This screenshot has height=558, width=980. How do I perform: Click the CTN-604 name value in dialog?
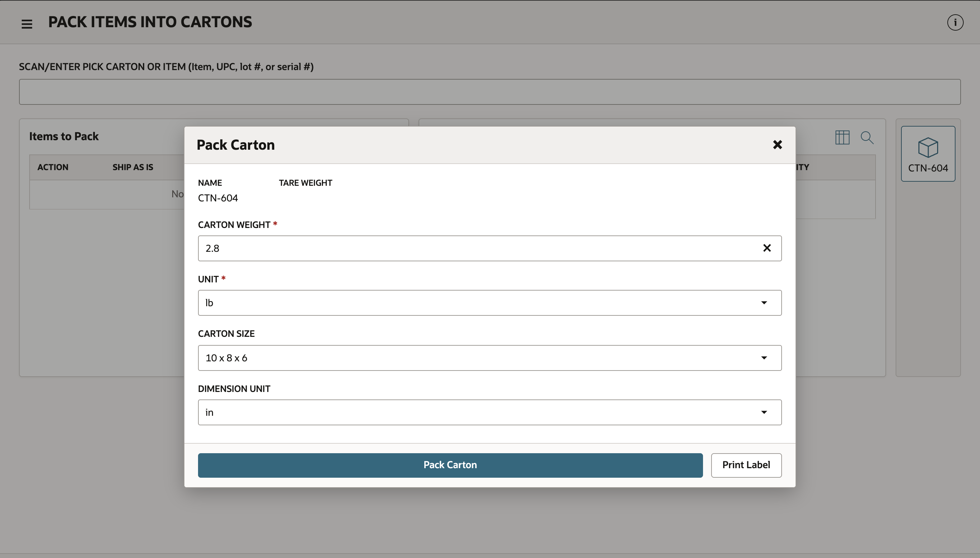tap(218, 198)
